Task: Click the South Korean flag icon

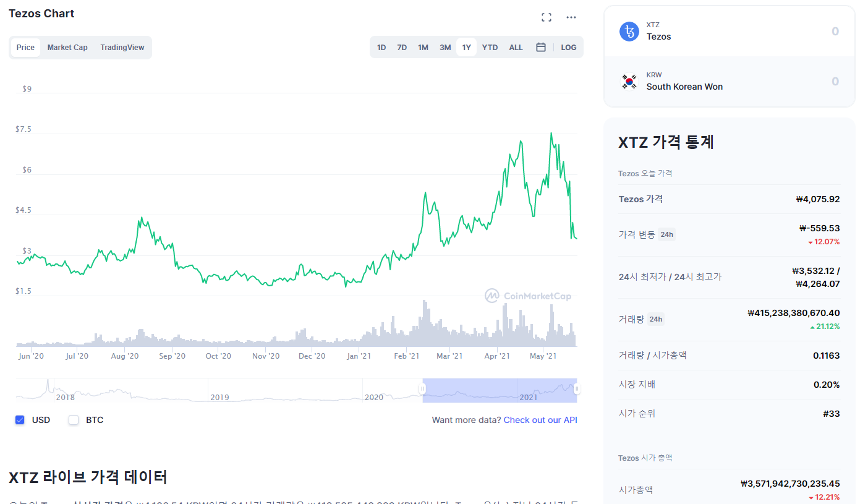Action: click(629, 82)
